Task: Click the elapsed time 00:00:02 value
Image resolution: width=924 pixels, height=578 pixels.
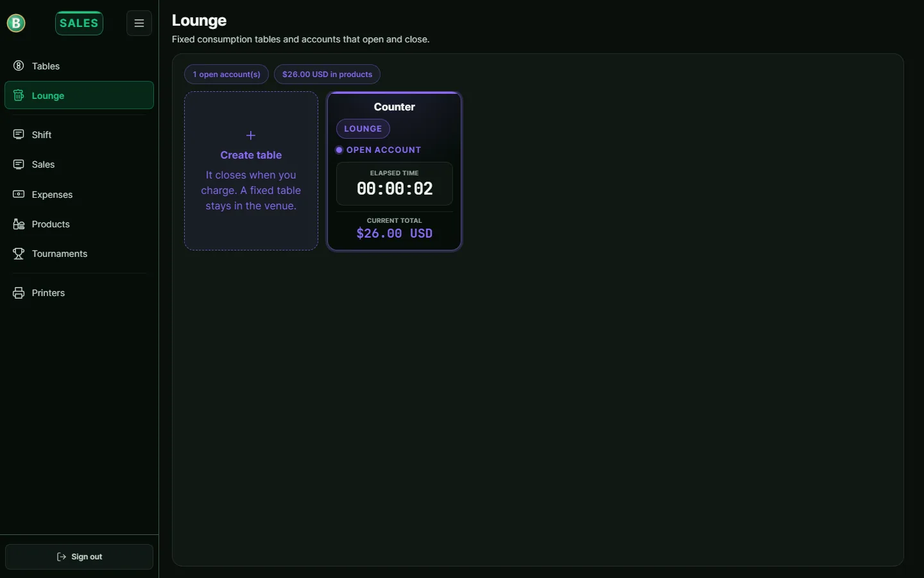Action: 395,189
